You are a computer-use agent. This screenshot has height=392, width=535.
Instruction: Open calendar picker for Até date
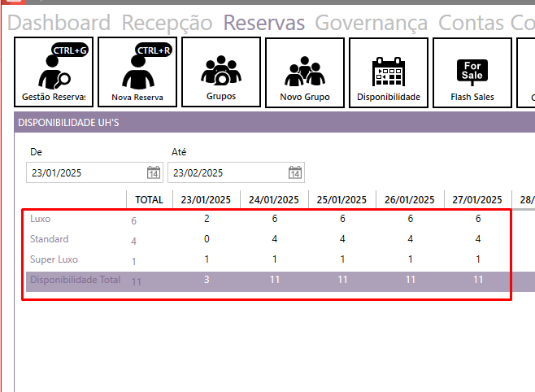pyautogui.click(x=295, y=172)
